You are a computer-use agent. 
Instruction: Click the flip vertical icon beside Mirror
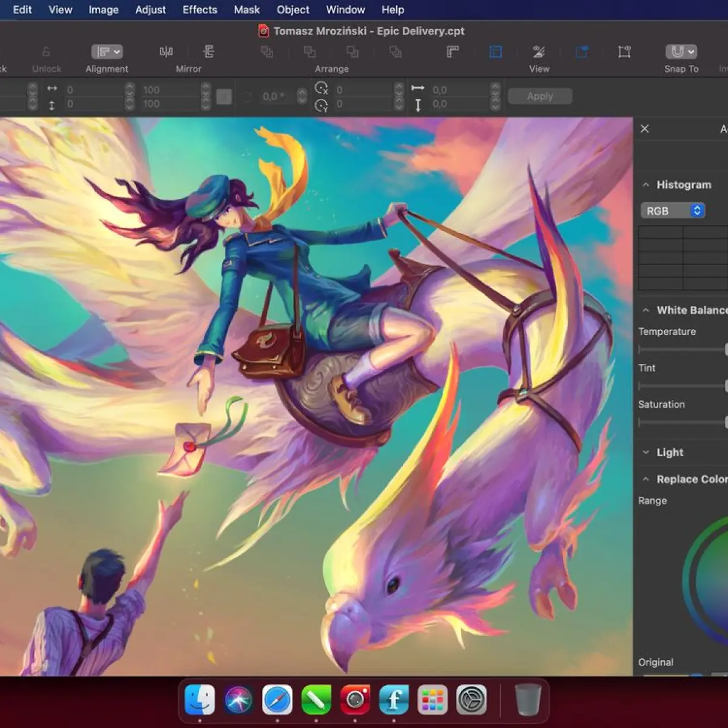click(209, 52)
